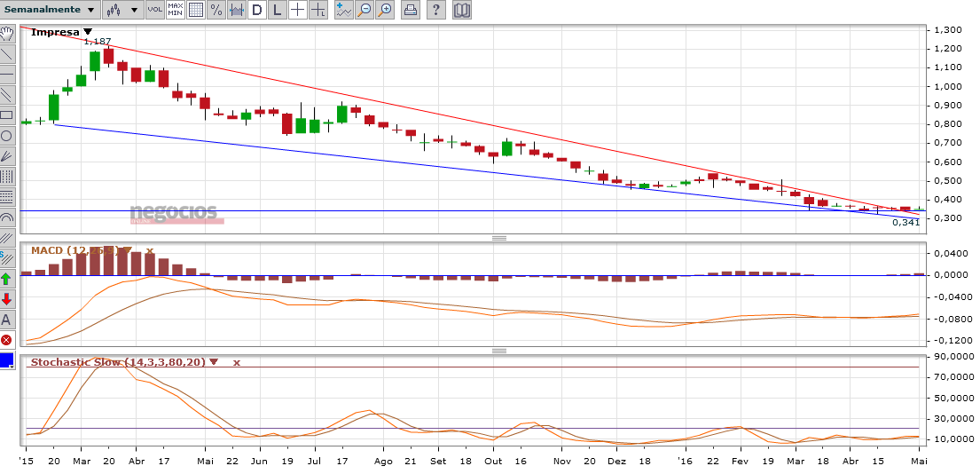Click the D scale button
This screenshot has width=980, height=474.
coord(257,10)
